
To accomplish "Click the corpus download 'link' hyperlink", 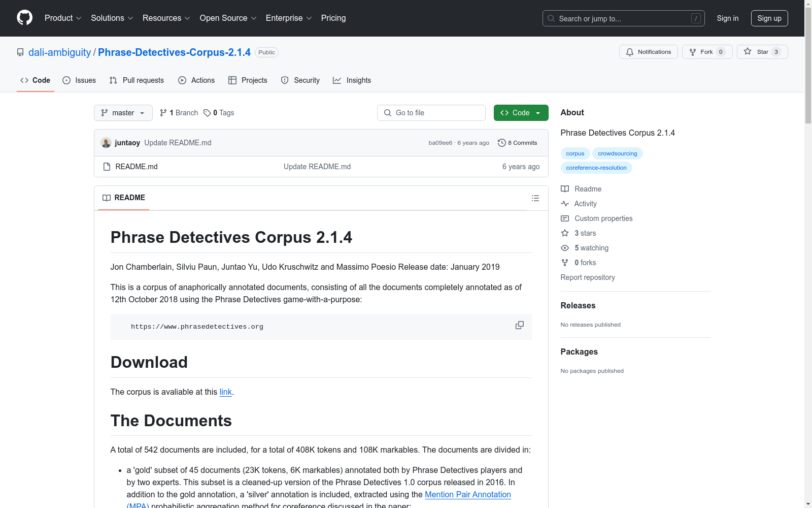I will [x=225, y=392].
